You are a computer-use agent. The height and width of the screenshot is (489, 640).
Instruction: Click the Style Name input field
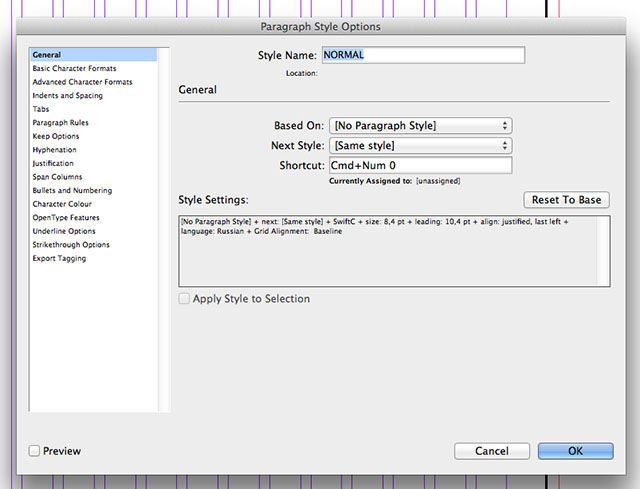pos(423,55)
